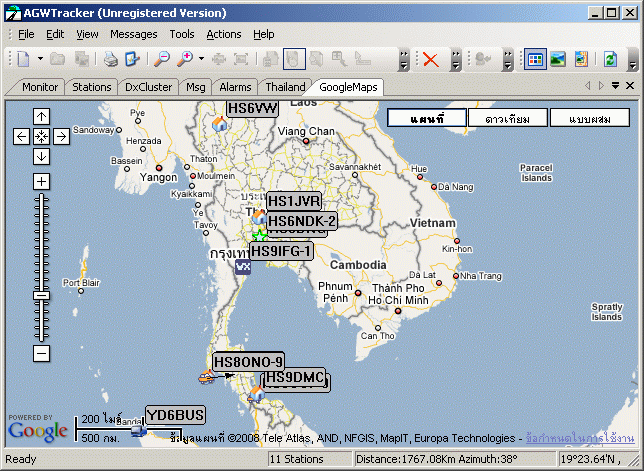Click the greyed ruler measure toolbar icon
Screen dimensions: 644x471
coord(363,59)
